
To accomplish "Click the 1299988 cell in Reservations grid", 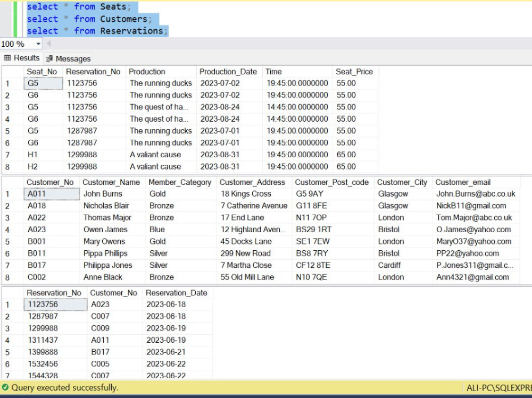I will (55, 328).
